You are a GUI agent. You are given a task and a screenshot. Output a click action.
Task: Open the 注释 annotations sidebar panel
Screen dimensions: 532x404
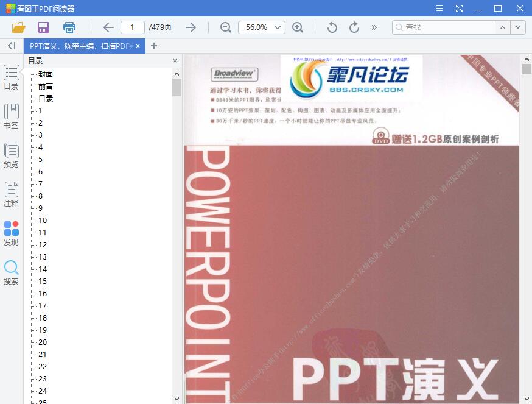[x=11, y=194]
